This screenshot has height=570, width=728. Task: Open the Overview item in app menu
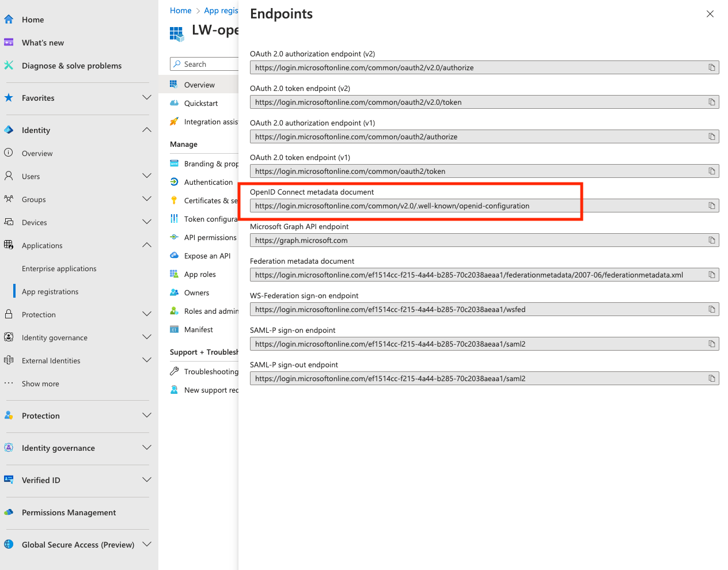point(199,85)
